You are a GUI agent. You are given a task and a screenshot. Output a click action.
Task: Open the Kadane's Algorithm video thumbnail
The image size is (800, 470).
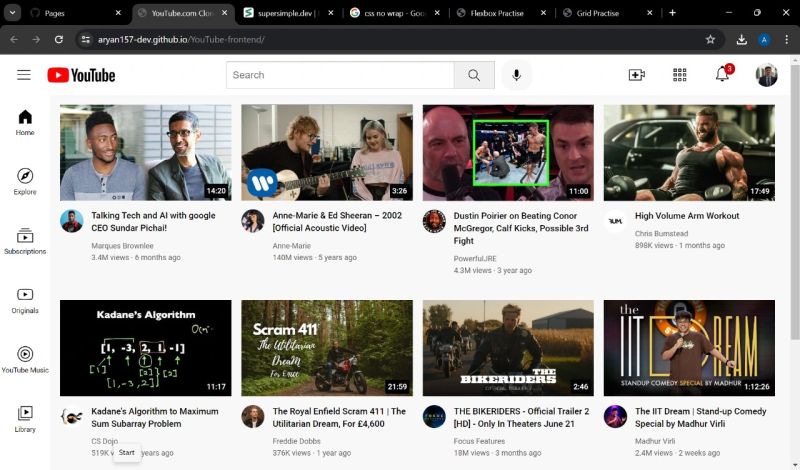(145, 348)
